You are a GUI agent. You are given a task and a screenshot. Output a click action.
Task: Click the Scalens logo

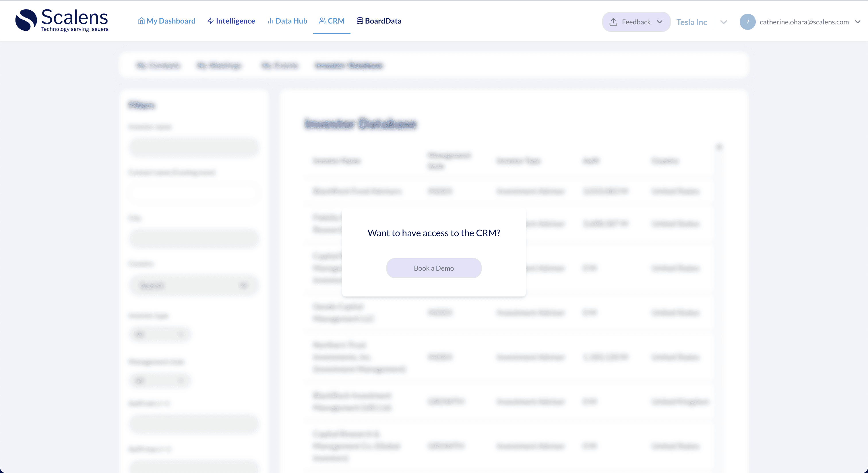coord(62,21)
